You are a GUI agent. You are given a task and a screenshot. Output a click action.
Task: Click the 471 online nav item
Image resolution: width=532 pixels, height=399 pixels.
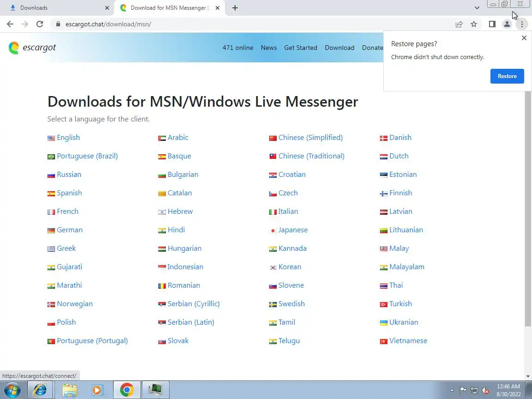click(x=238, y=48)
